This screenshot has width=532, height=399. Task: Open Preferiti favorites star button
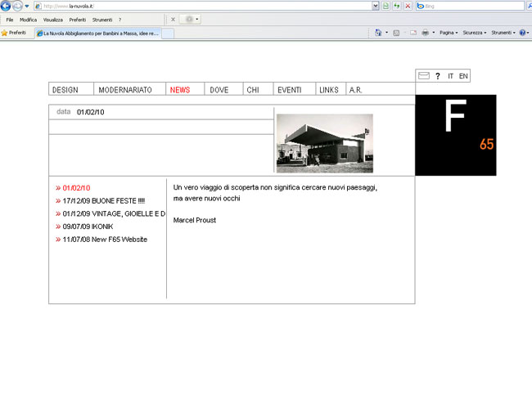click(14, 33)
